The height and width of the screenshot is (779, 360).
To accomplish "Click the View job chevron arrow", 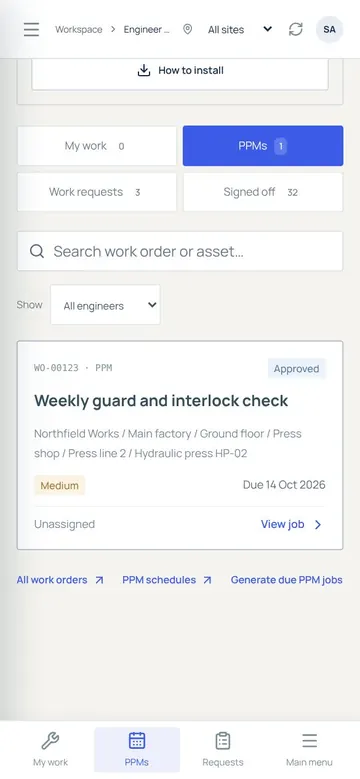I will coord(318,525).
